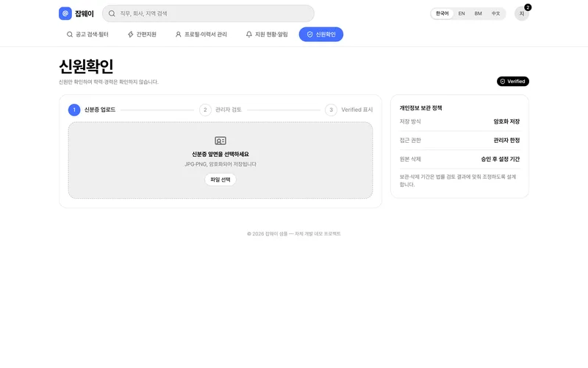This screenshot has width=588, height=368.
Task: Click step 3 circle Verified 표시
Action: click(x=331, y=110)
